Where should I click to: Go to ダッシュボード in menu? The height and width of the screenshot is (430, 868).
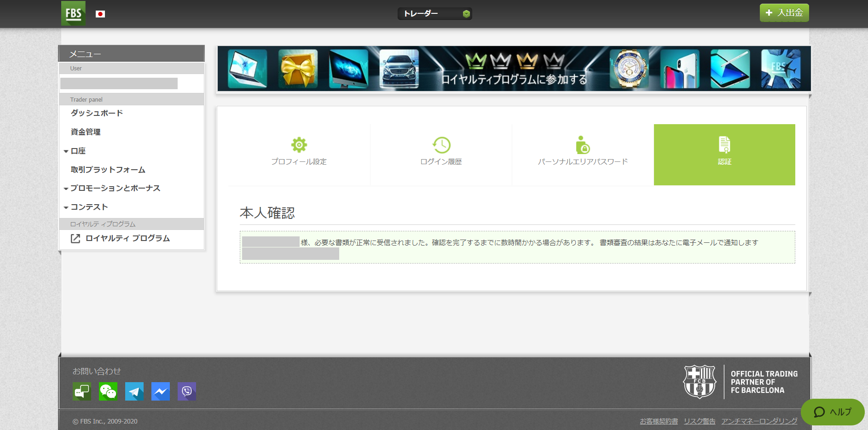coord(97,113)
